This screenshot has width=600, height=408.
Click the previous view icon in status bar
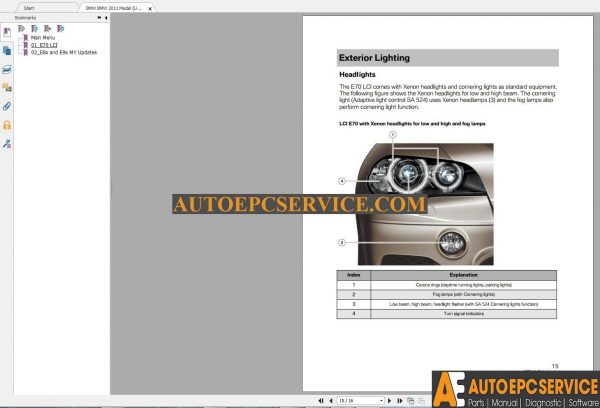[x=411, y=401]
